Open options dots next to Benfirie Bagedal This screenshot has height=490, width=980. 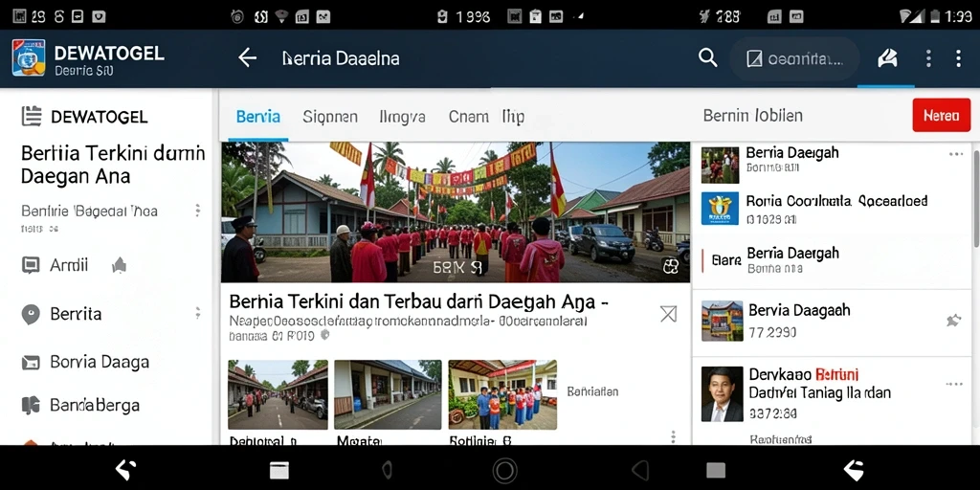point(197,210)
